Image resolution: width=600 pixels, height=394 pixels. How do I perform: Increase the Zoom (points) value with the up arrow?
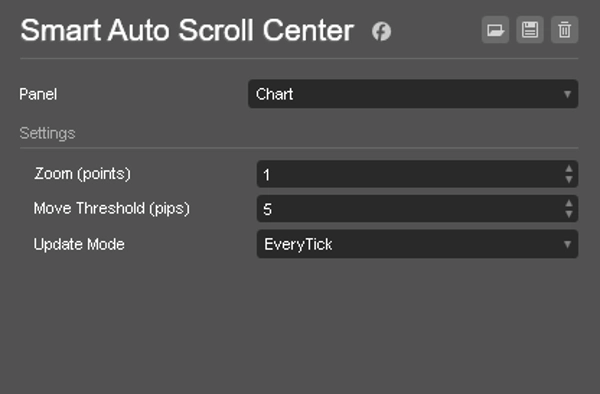[569, 169]
